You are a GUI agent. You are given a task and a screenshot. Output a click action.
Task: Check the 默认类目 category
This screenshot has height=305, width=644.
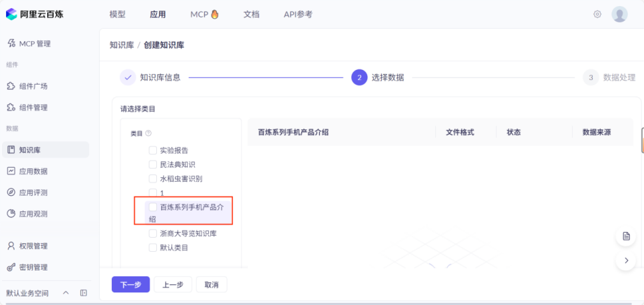pos(153,248)
